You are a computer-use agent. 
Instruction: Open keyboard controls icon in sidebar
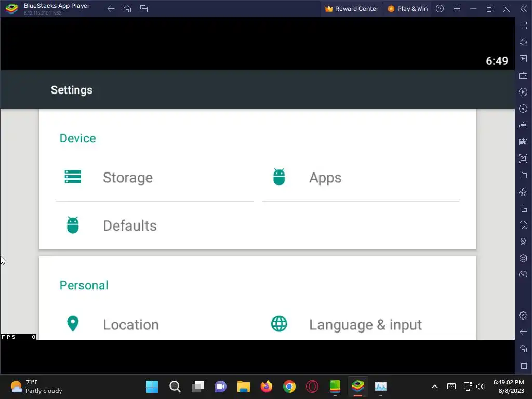[x=523, y=75]
